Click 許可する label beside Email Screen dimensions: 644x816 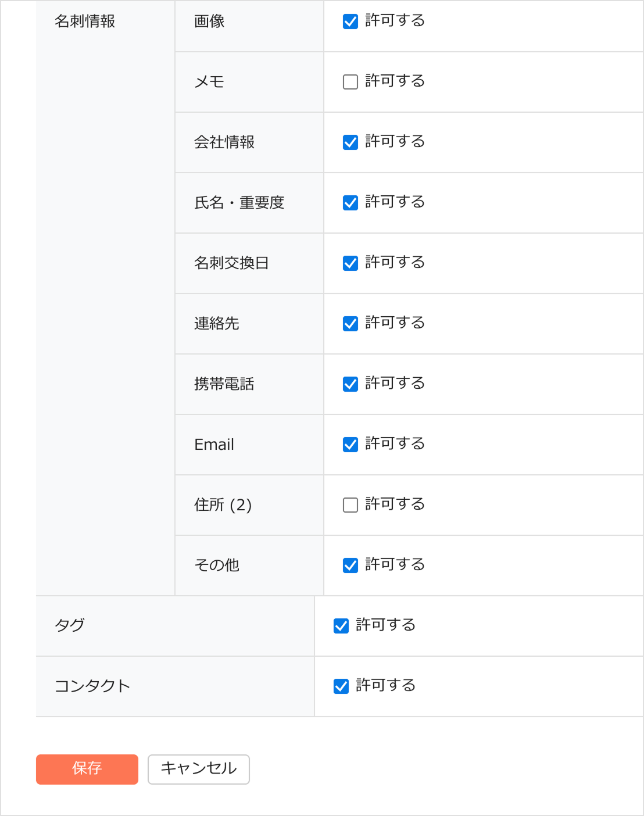(x=395, y=444)
